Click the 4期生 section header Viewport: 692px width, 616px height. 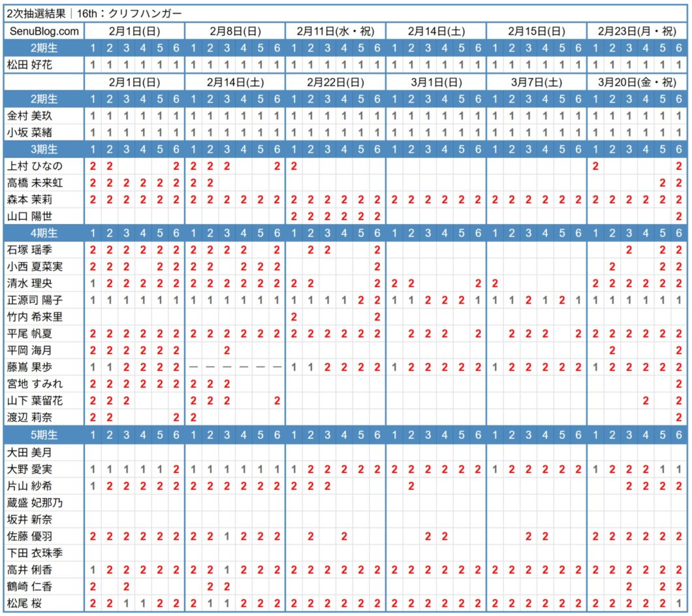44,233
